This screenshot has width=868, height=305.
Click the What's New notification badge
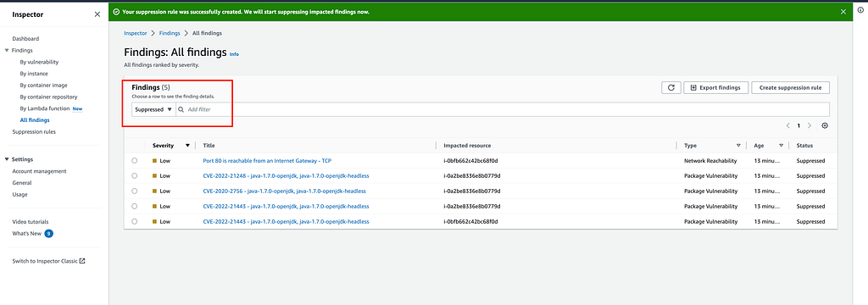pyautogui.click(x=48, y=234)
